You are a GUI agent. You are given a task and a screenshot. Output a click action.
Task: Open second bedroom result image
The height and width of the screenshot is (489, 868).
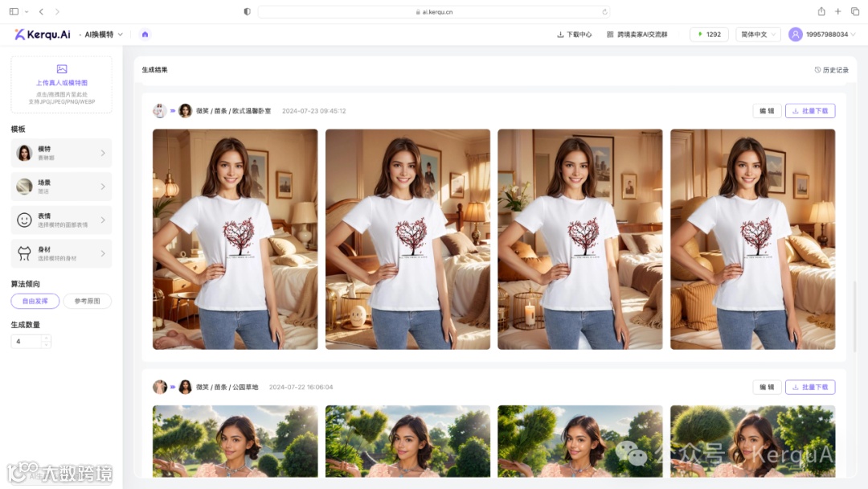408,239
